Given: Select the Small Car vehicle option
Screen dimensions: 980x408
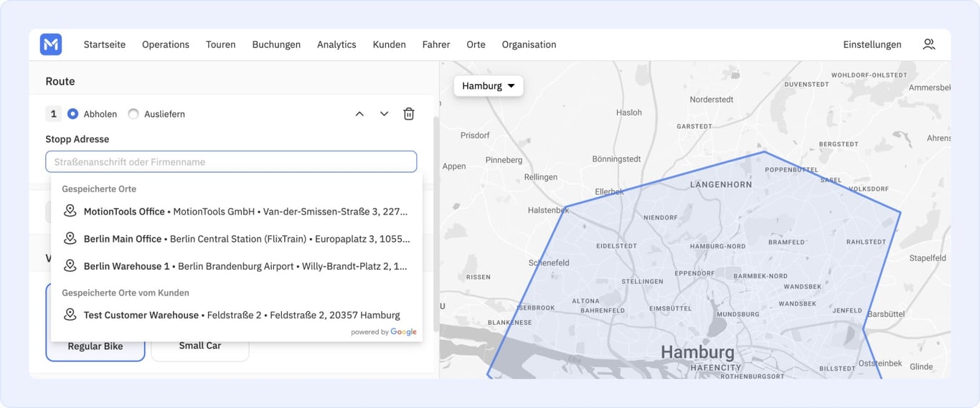Looking at the screenshot, I should [200, 346].
